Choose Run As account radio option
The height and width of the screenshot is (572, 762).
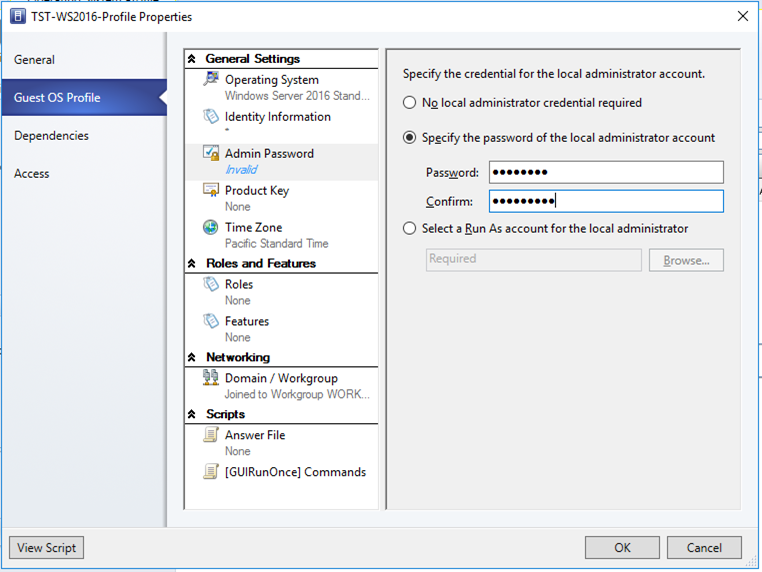pos(410,228)
